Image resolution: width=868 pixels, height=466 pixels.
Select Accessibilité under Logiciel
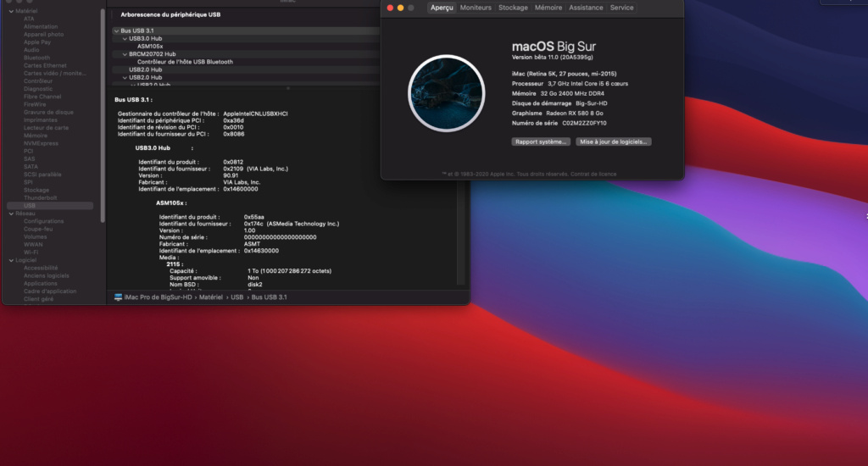(41, 268)
